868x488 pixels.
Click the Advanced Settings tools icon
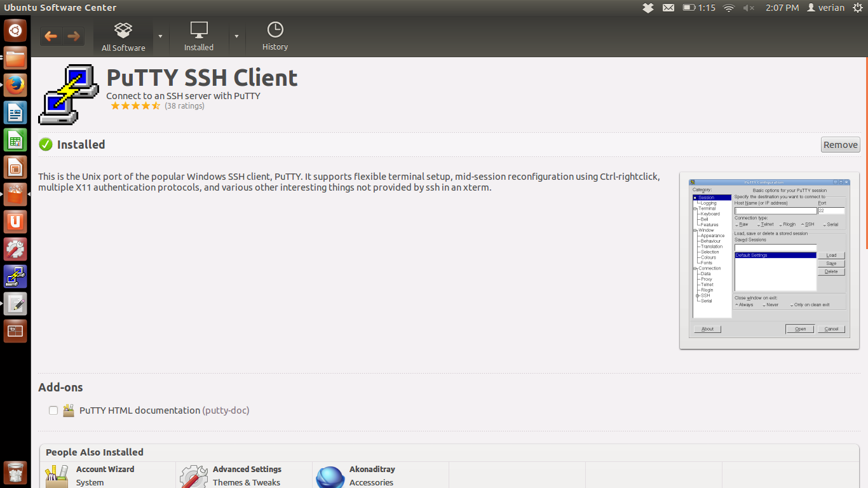coord(194,476)
